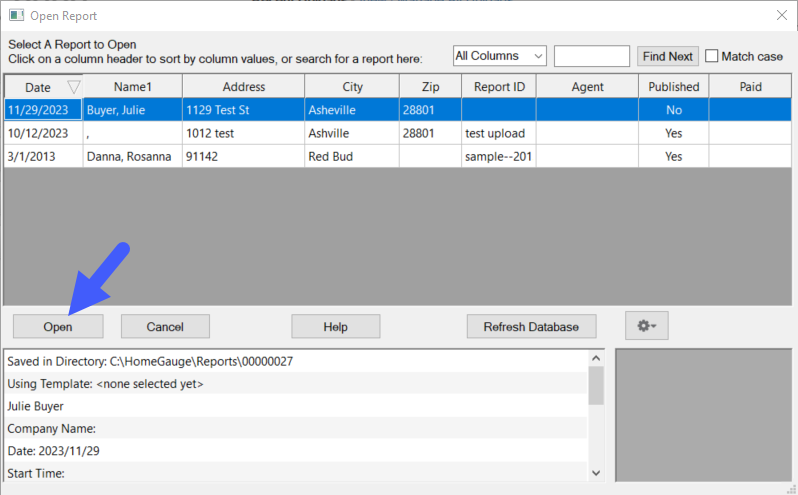Sort reports by Name1 column header
This screenshot has width=798, height=495.
pyautogui.click(x=132, y=87)
